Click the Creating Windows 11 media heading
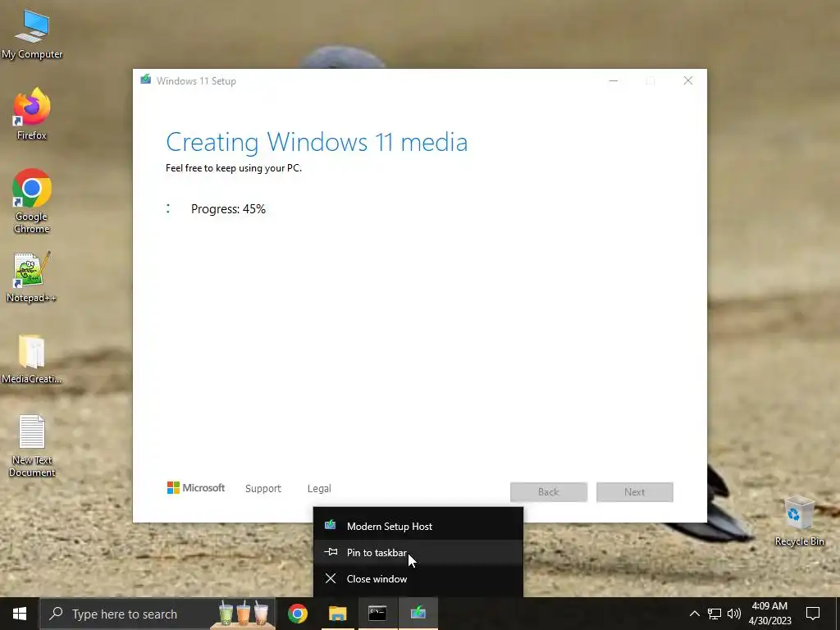The image size is (840, 630). tap(317, 143)
